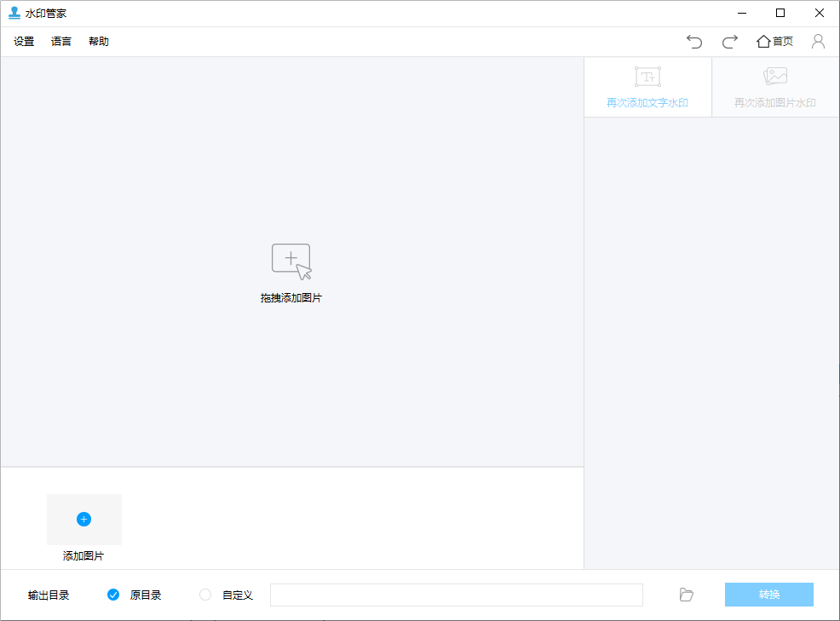Image resolution: width=840 pixels, height=621 pixels.
Task: Click the 拖拽添加图片 drop area
Action: click(291, 271)
